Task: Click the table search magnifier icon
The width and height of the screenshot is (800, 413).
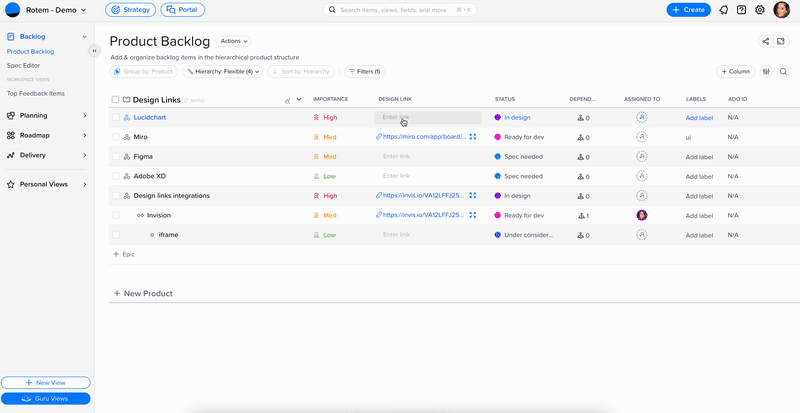Action: point(783,72)
